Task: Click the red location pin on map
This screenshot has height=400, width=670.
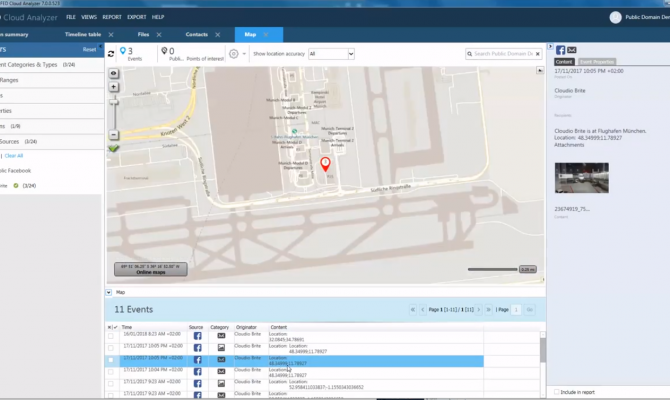Action: pos(324,164)
